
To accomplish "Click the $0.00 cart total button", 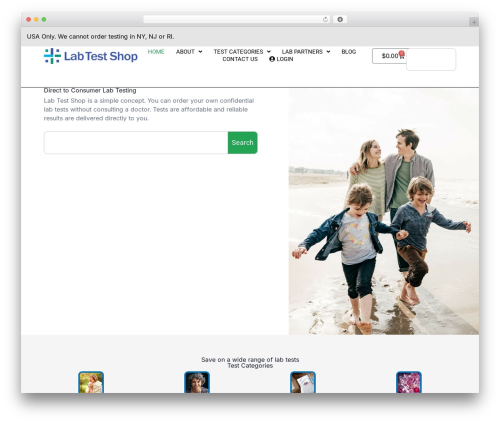I will 390,56.
